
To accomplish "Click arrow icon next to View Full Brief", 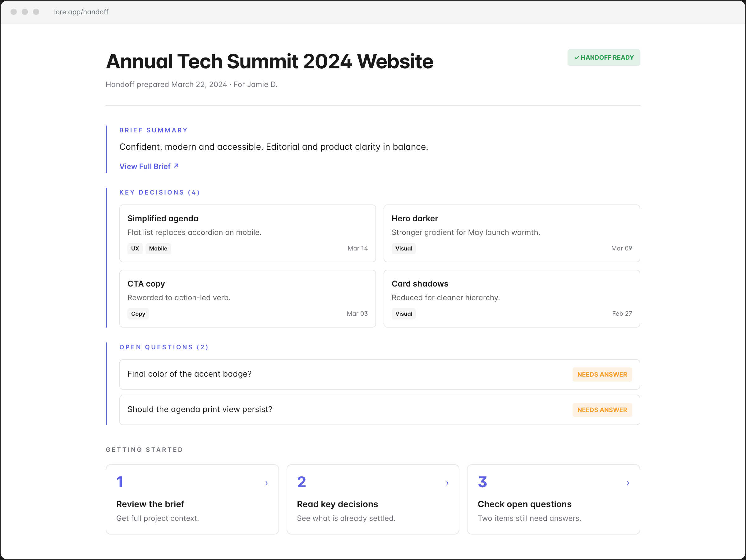I will pos(176,166).
